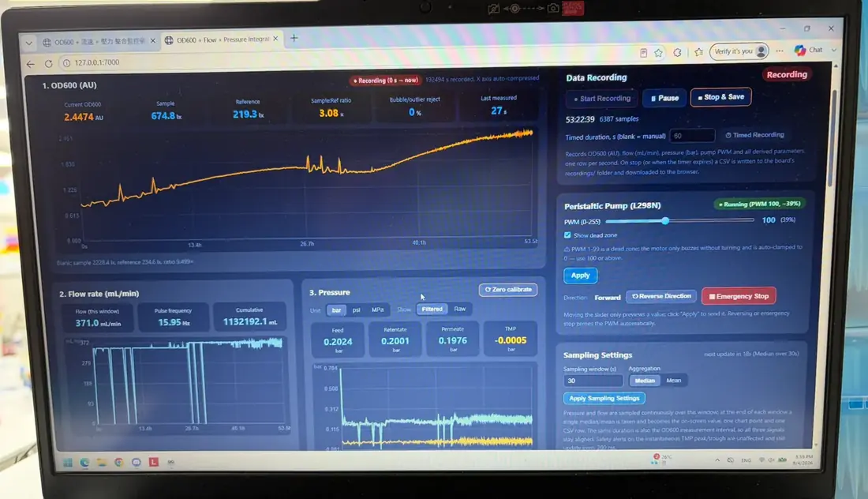Show Filtered pressure data
The width and height of the screenshot is (868, 499).
tap(432, 309)
